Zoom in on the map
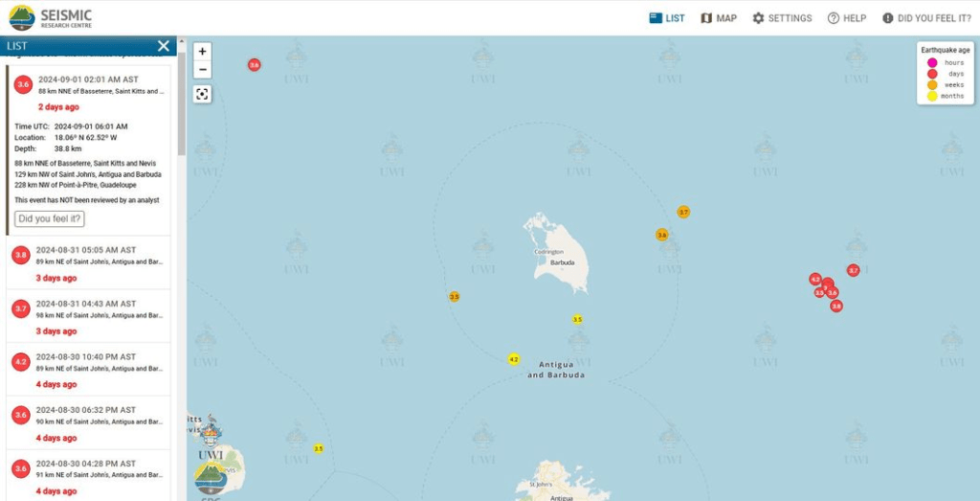This screenshot has height=501, width=980. (202, 52)
